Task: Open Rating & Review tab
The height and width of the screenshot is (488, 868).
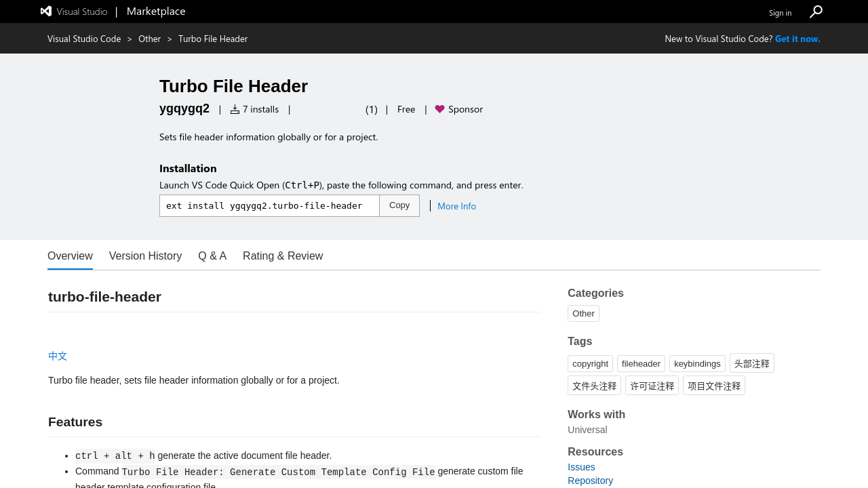Action: tap(283, 256)
